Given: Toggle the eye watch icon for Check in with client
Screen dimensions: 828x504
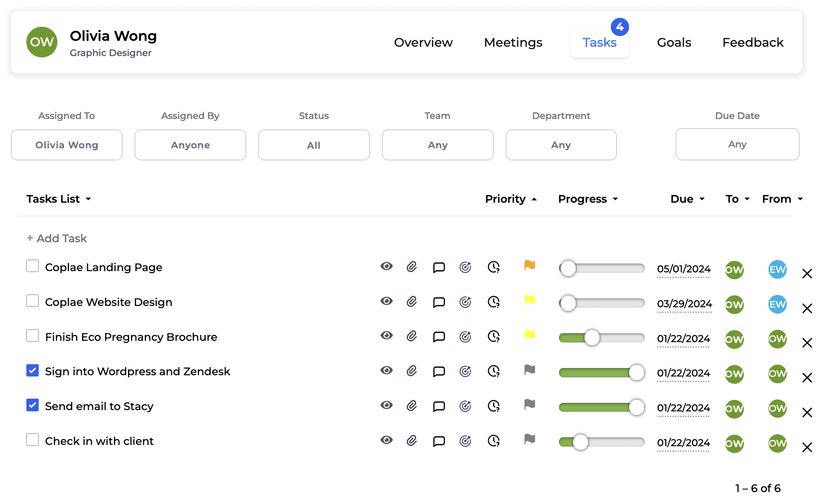Looking at the screenshot, I should (x=386, y=440).
